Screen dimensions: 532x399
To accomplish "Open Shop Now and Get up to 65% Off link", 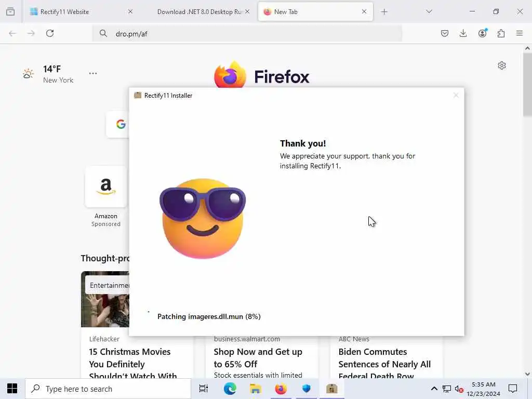I will pos(258,358).
